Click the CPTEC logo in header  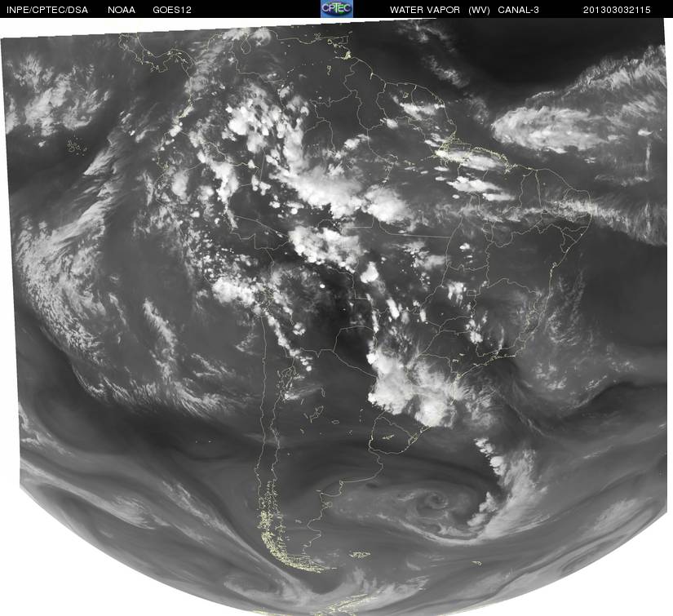(x=337, y=9)
